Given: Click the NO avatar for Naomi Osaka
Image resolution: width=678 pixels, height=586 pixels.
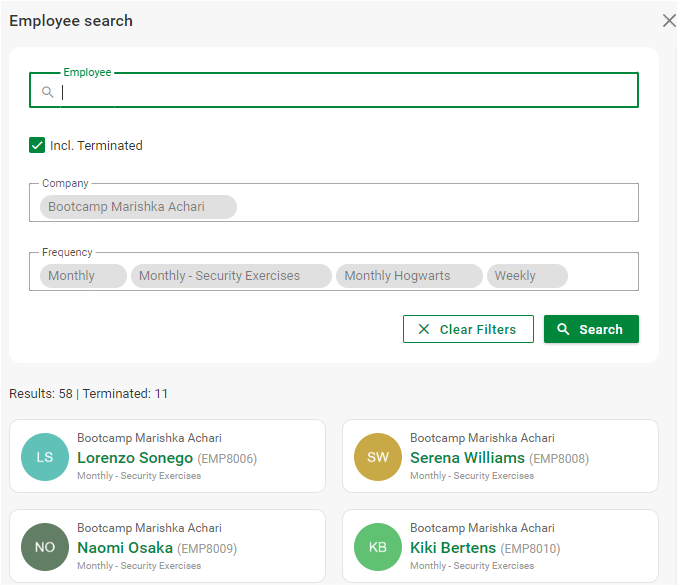Looking at the screenshot, I should click(x=45, y=547).
